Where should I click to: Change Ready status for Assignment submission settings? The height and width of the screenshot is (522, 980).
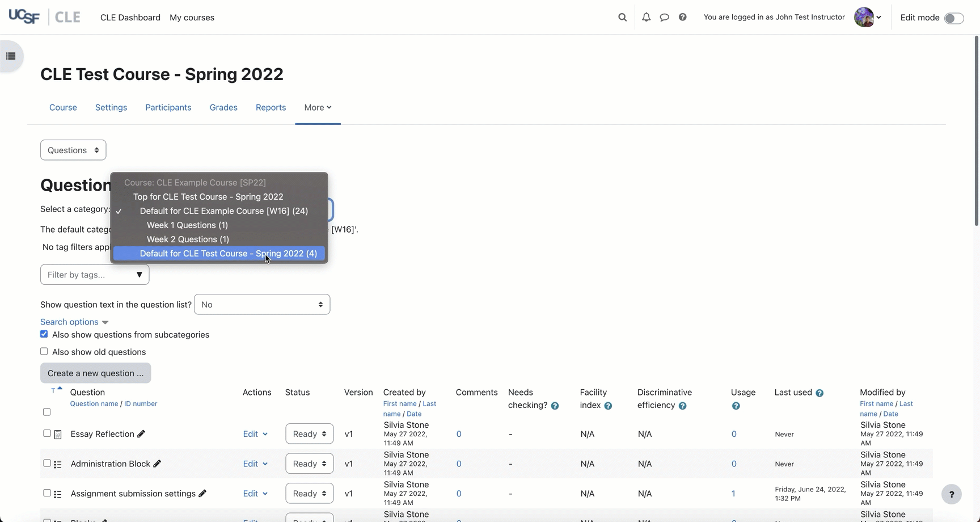(310, 494)
